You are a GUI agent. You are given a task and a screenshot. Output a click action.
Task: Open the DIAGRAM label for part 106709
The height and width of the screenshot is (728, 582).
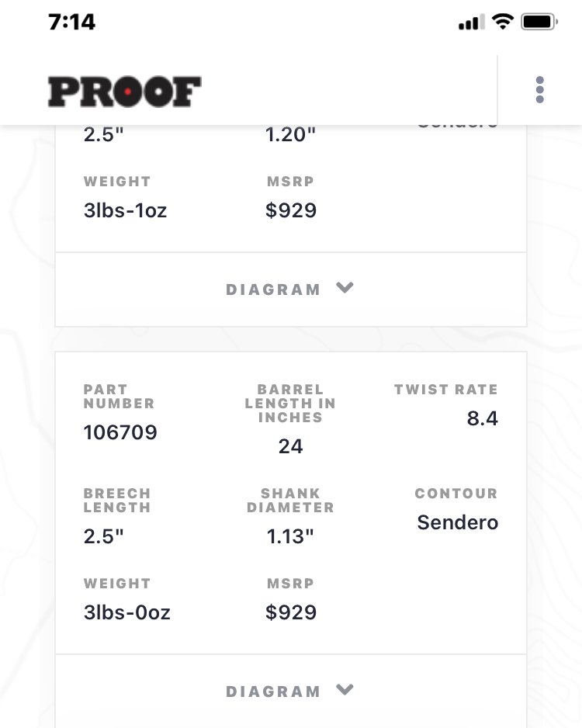[273, 692]
